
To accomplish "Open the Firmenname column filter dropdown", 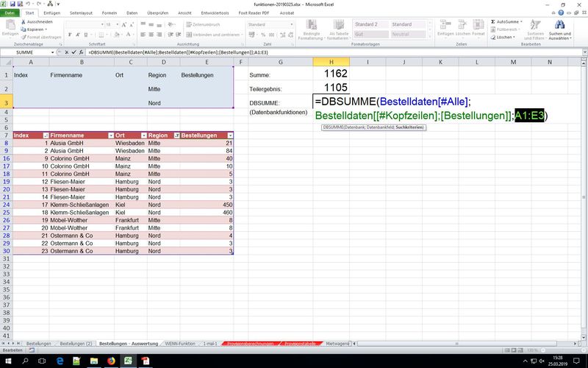I will (x=112, y=135).
